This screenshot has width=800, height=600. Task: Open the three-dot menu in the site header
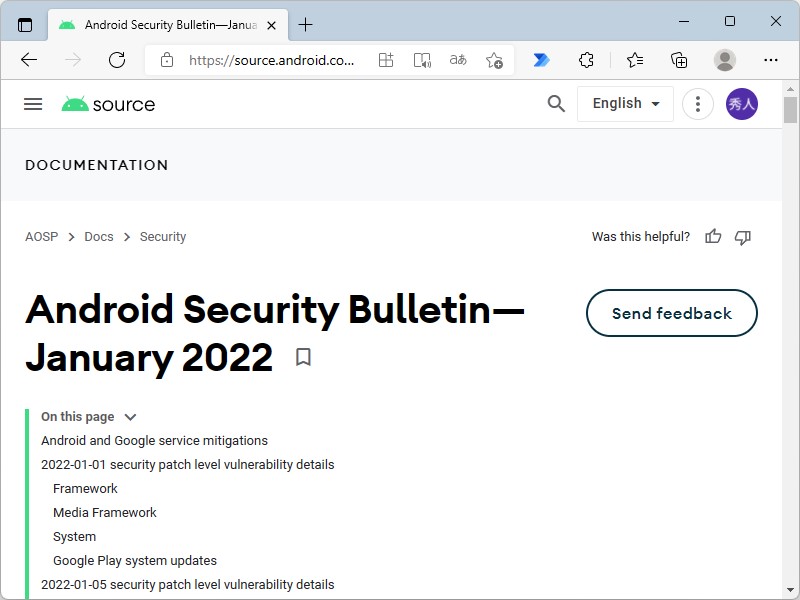(698, 103)
